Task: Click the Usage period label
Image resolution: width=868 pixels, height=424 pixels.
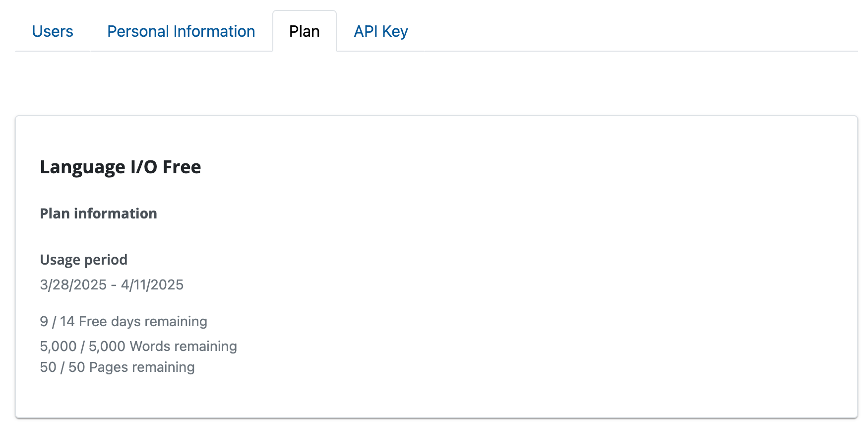Action: 83,260
